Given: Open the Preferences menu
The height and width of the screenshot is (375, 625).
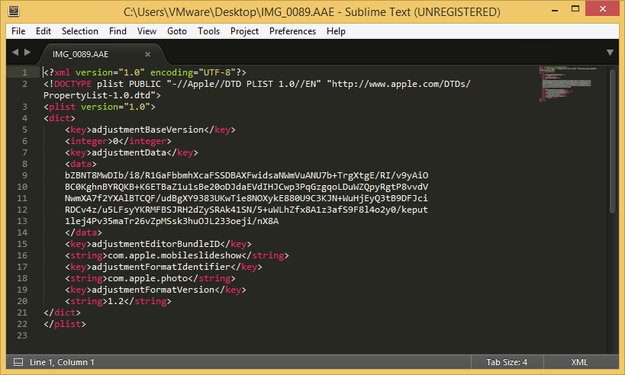Looking at the screenshot, I should 292,31.
